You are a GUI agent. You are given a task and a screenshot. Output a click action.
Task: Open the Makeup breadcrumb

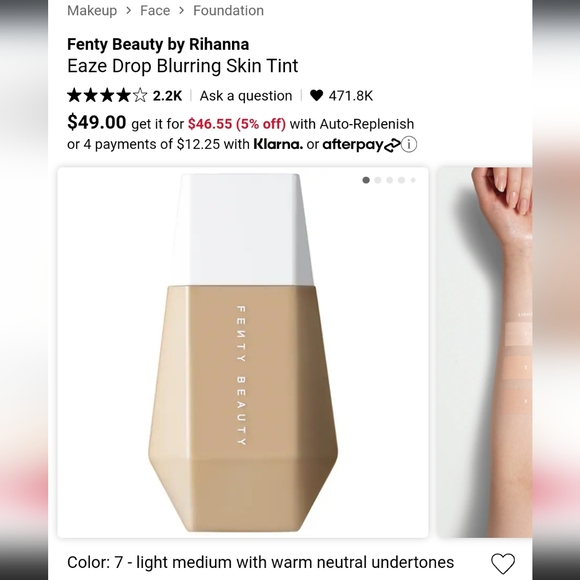tap(92, 10)
